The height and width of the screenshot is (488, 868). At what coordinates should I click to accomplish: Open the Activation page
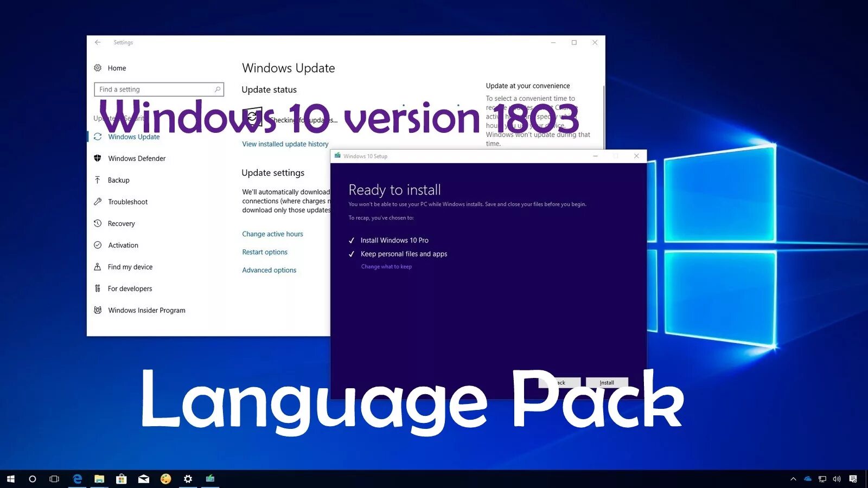pos(123,245)
